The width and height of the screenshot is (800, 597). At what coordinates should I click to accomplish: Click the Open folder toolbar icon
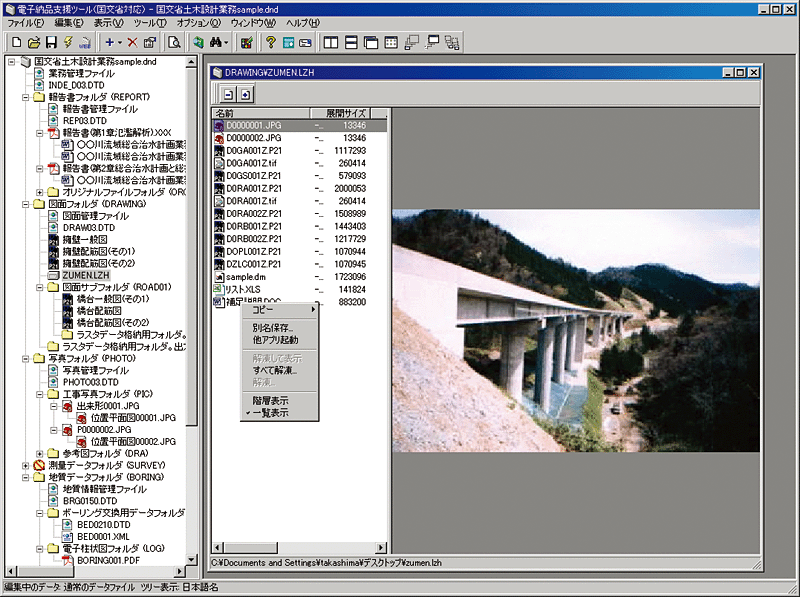(33, 42)
